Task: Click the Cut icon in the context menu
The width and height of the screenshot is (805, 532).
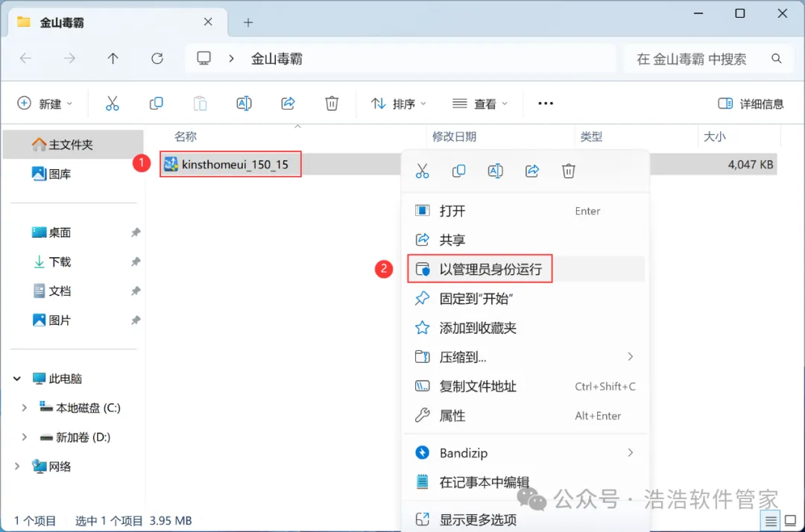Action: pyautogui.click(x=422, y=171)
